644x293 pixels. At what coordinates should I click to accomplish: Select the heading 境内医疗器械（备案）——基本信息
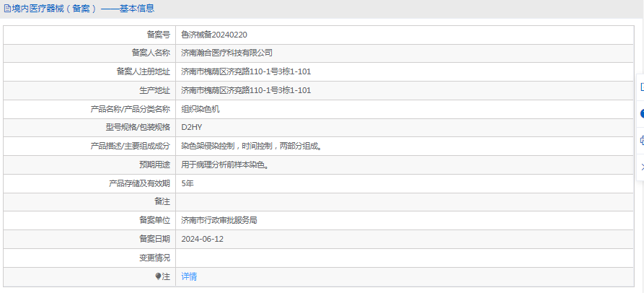click(83, 9)
